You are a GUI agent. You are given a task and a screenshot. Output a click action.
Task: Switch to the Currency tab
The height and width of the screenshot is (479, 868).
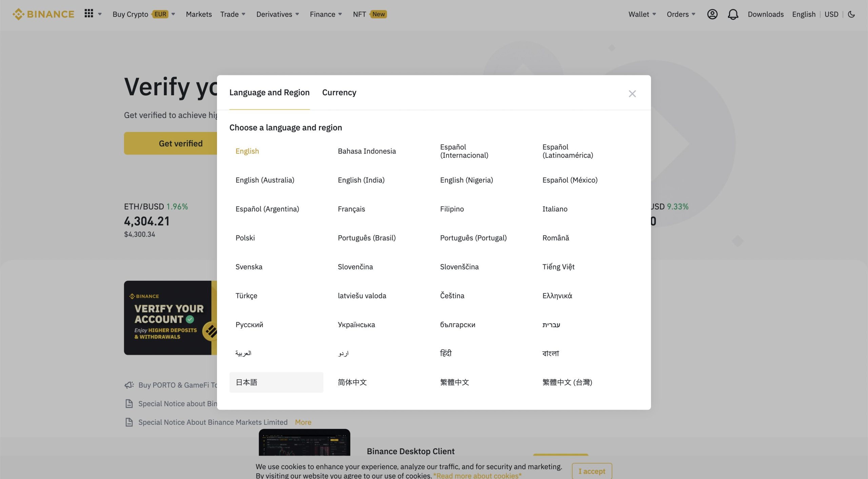(x=339, y=92)
